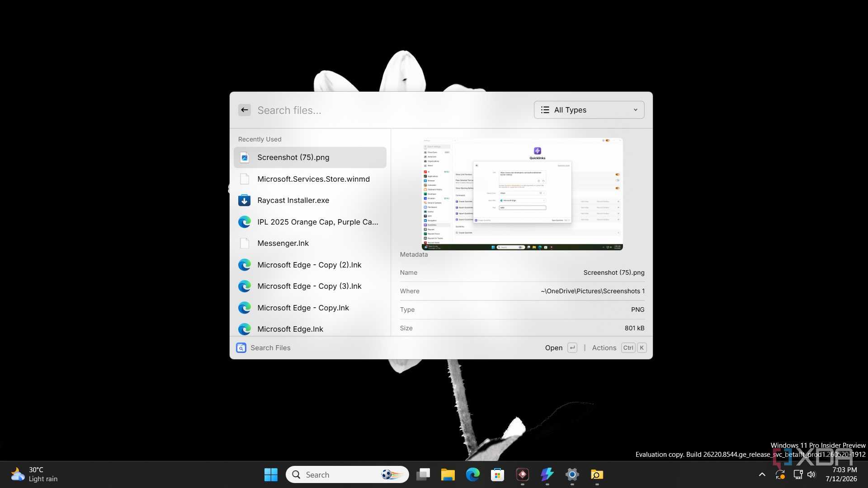Screen dimensions: 868x488
Task: Click the Search Files icon in footer
Action: coord(241,348)
